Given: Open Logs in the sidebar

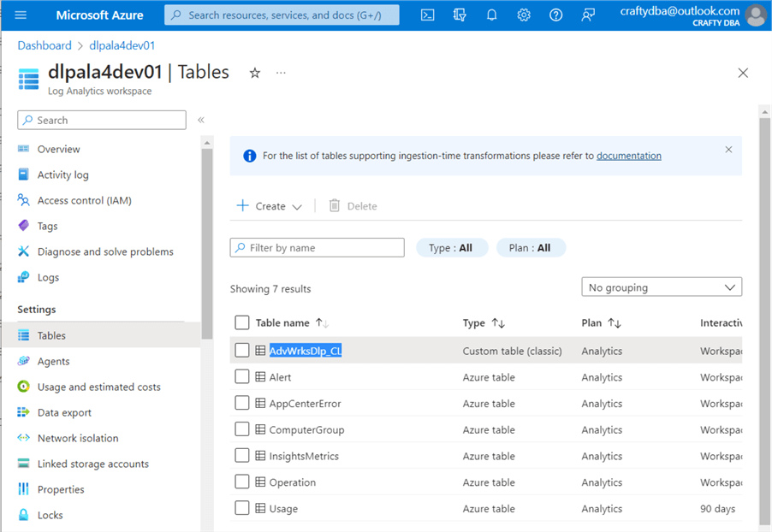Looking at the screenshot, I should pyautogui.click(x=48, y=277).
